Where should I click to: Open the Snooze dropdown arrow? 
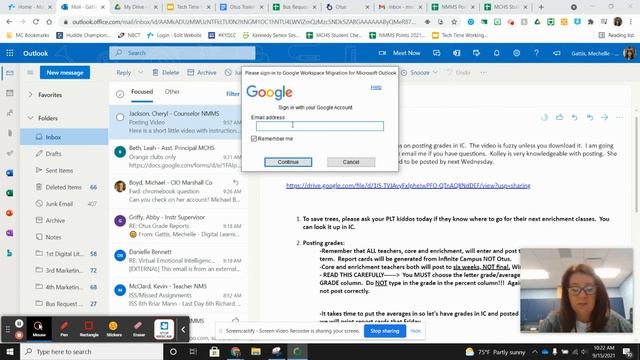tap(436, 73)
